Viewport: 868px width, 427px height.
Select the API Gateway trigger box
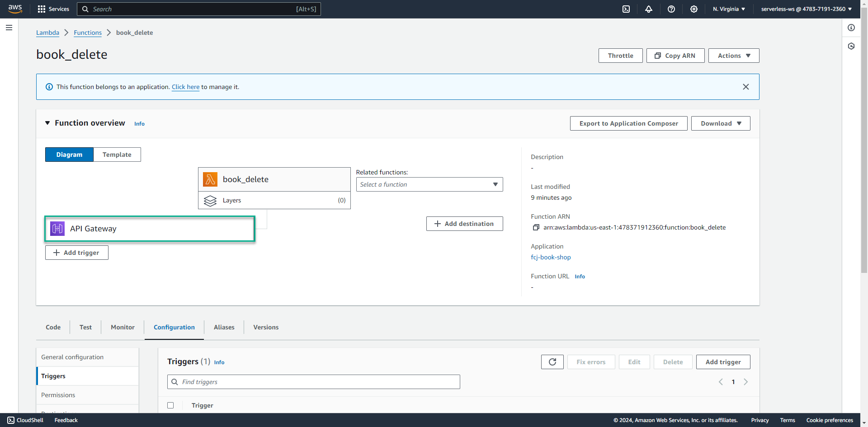150,229
